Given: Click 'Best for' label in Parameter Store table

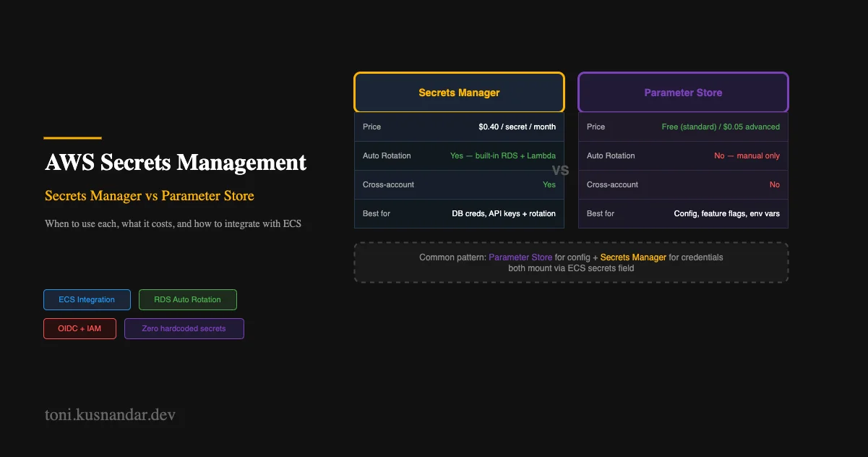Looking at the screenshot, I should [601, 213].
